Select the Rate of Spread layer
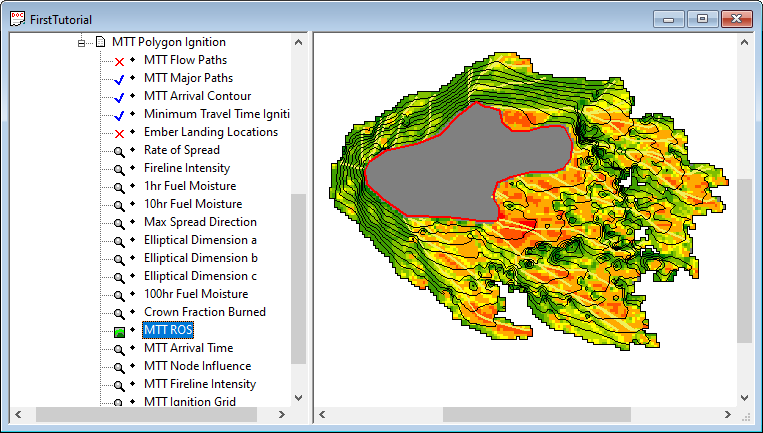The image size is (763, 433). point(182,150)
